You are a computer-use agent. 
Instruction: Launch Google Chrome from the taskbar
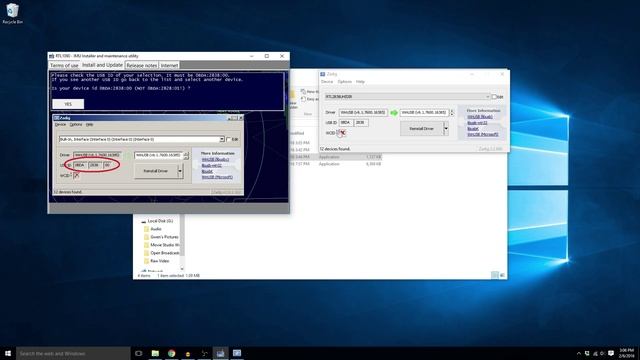tap(171, 353)
